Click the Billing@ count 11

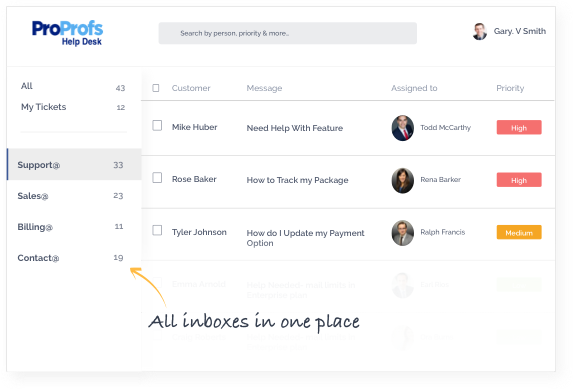tap(119, 227)
